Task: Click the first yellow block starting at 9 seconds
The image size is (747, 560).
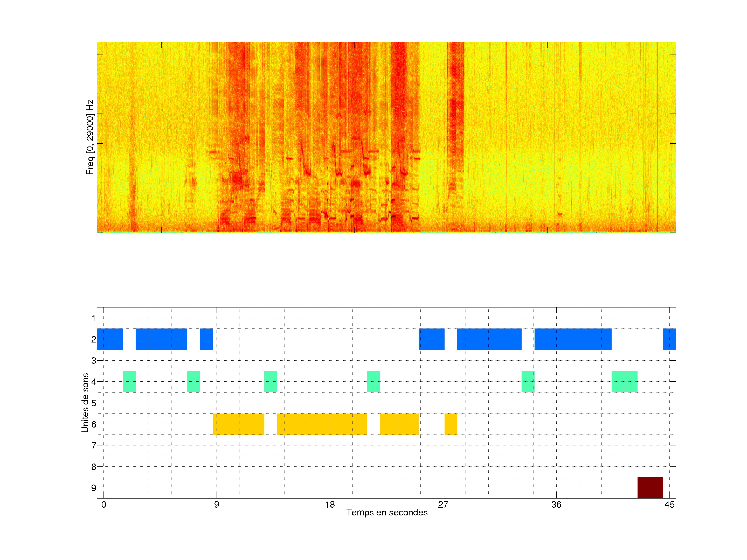Action: pos(238,424)
